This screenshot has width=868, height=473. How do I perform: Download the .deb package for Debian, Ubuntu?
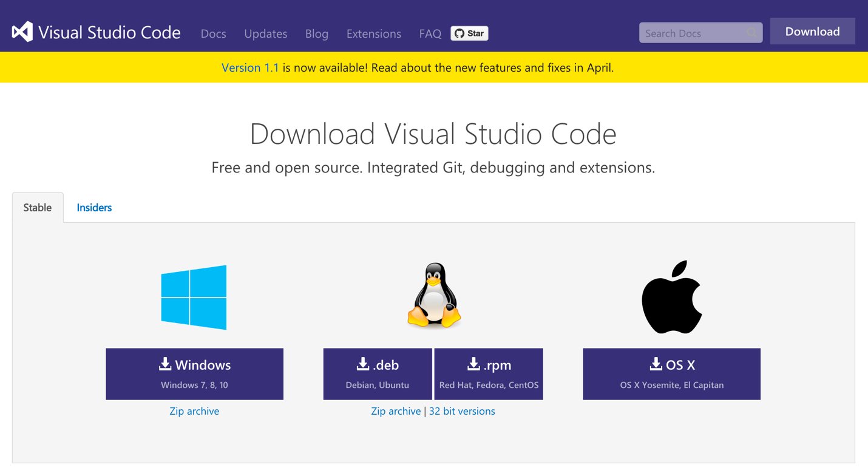(378, 373)
